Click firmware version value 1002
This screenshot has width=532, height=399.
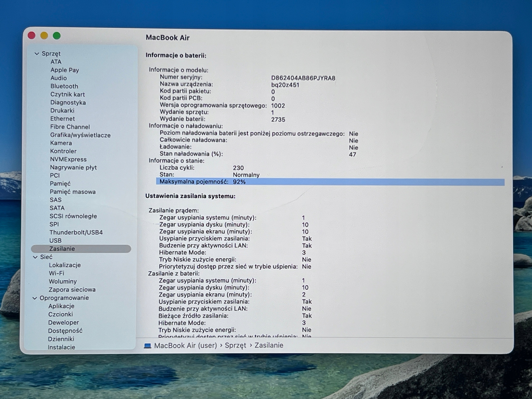[x=278, y=106]
